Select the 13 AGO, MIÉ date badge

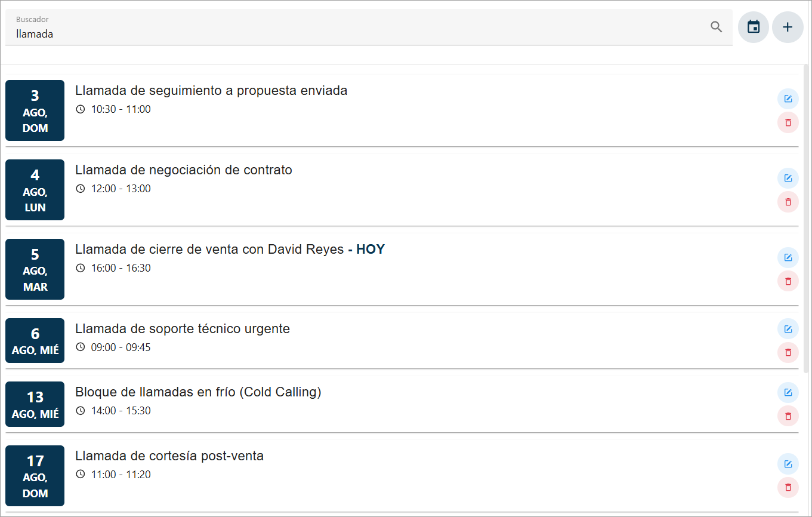(x=35, y=404)
